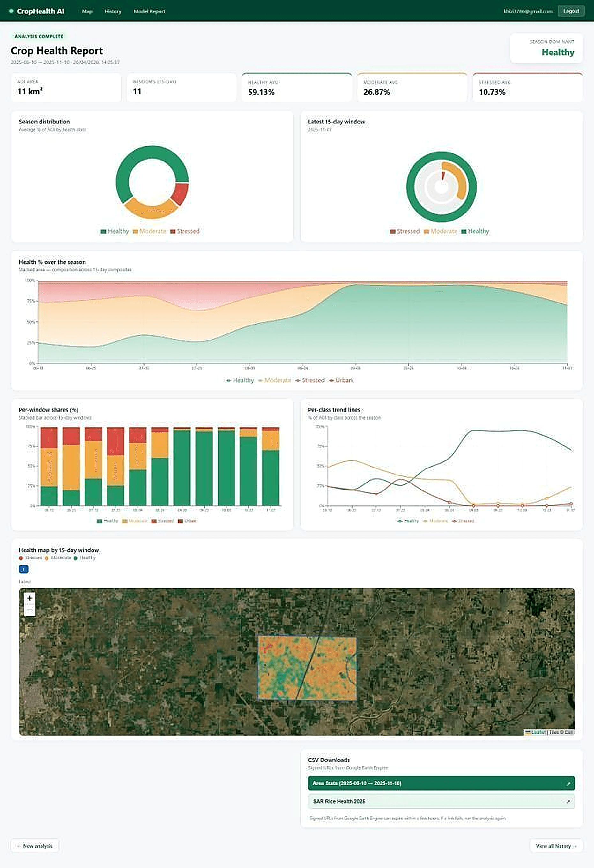The image size is (594, 868).
Task: Toggle Stressed in Per-class trend lines legend
Action: pos(463,521)
